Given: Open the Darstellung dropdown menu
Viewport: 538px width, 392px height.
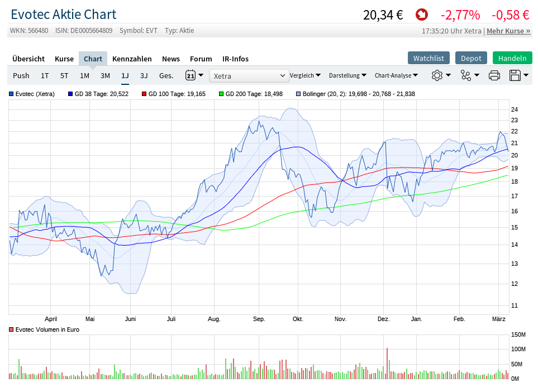Looking at the screenshot, I should click(x=347, y=75).
